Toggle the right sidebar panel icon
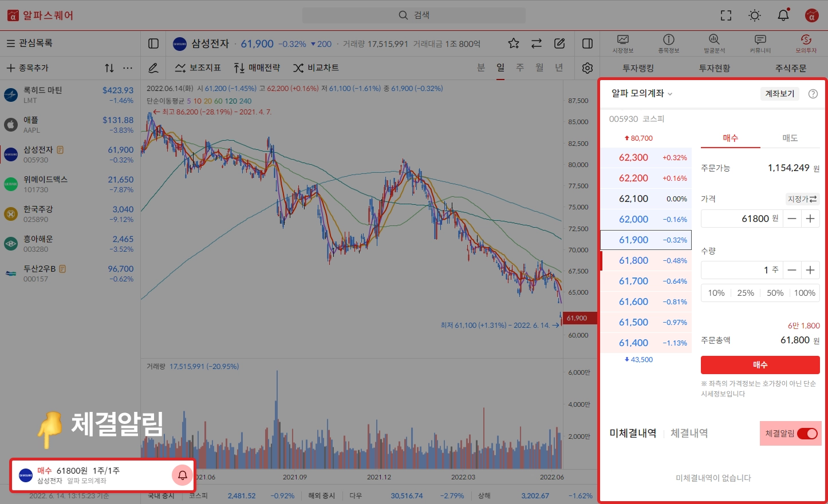 click(588, 43)
